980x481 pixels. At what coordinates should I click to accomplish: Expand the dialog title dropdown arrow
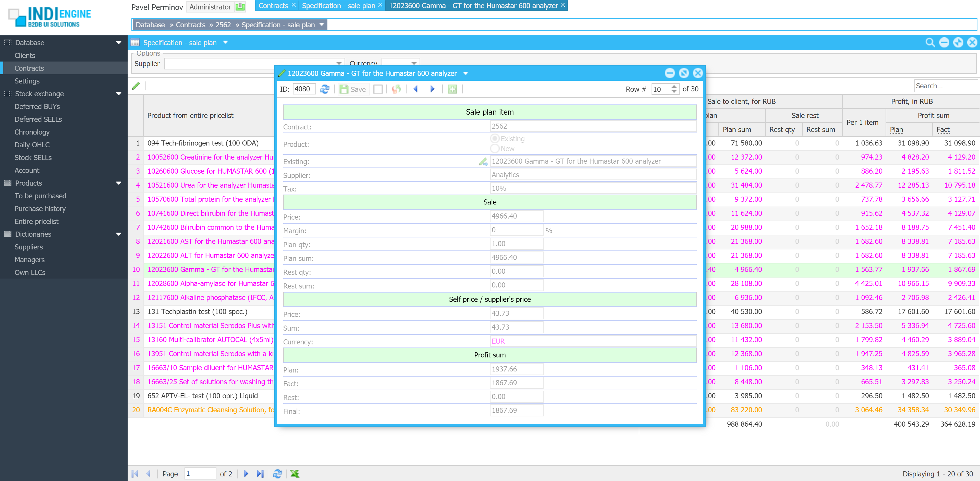466,74
